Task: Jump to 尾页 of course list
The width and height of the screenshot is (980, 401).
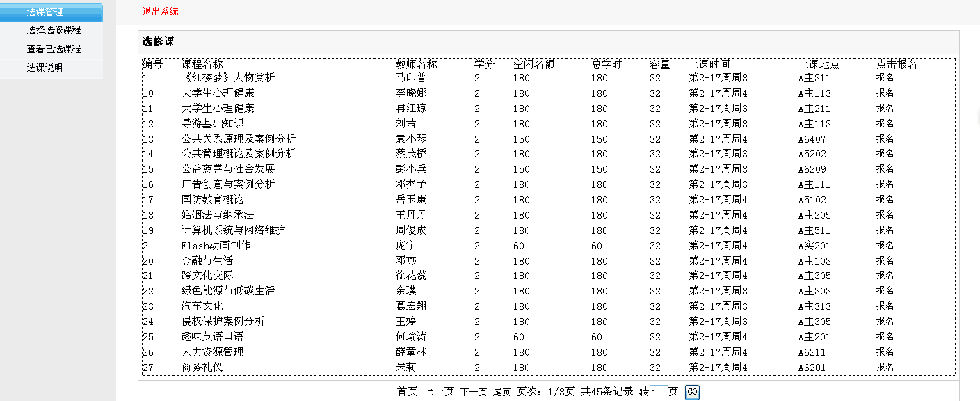Action: (502, 392)
